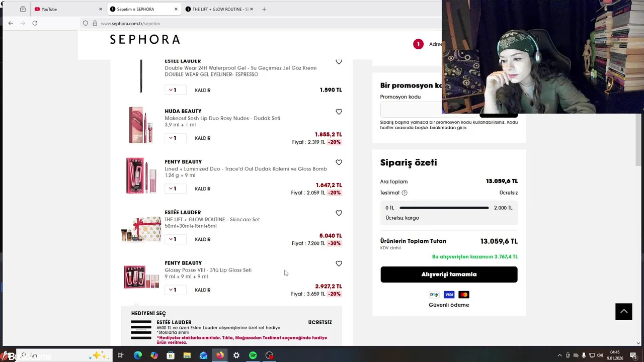Image resolution: width=644 pixels, height=362 pixels.
Task: Remove Double Wear eyeliner with KALDIR
Action: [203, 90]
